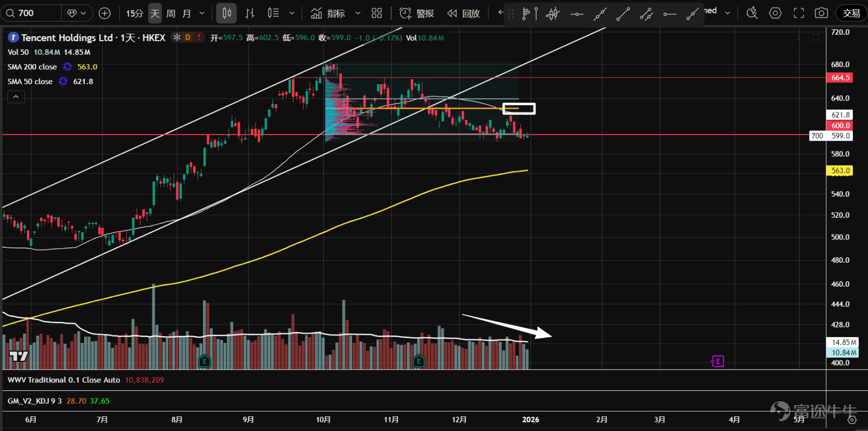Click the earnings E marker near November
Screen dimensions: 868x431
(x=418, y=361)
